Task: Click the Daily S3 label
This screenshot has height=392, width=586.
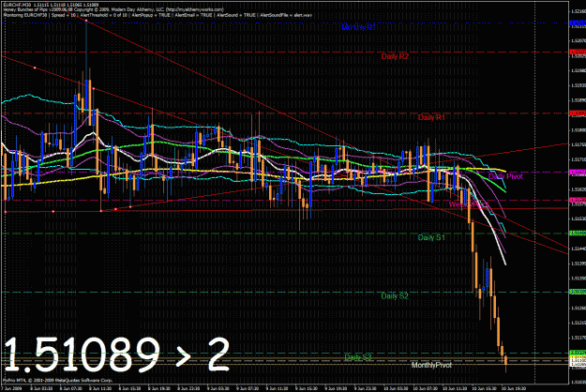Action: pos(358,357)
